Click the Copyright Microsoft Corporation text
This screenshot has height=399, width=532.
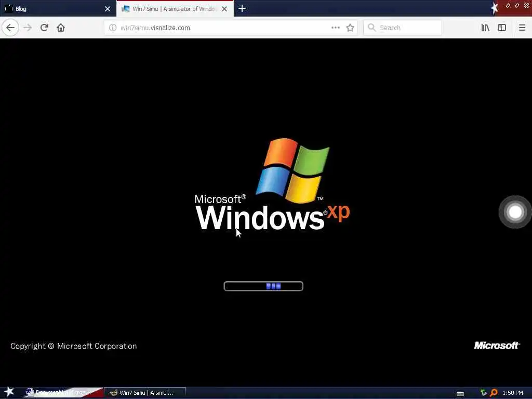pyautogui.click(x=74, y=346)
